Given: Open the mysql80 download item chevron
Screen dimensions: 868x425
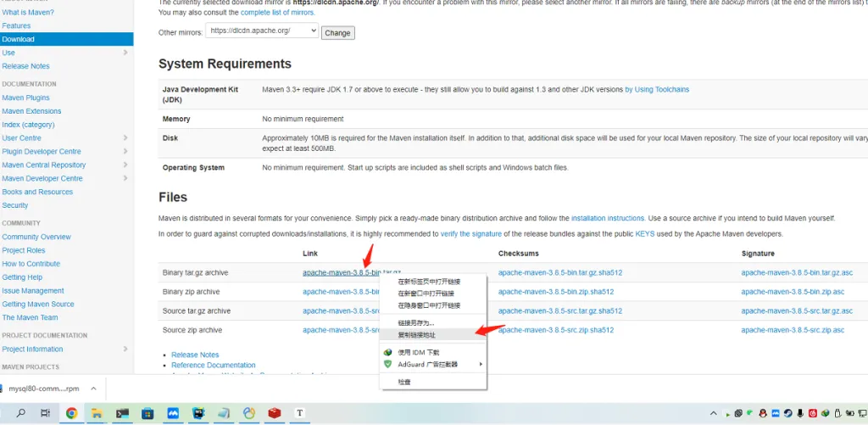Looking at the screenshot, I should tap(93, 389).
